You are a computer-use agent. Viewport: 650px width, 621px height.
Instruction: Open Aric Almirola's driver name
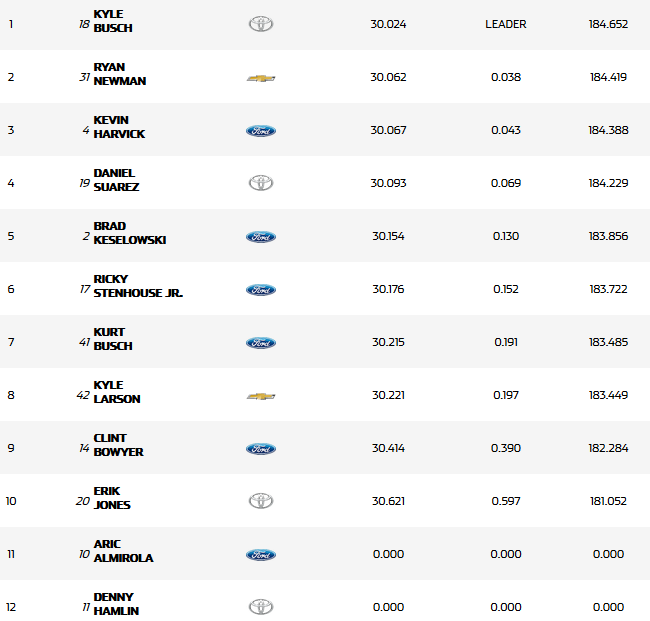(123, 551)
